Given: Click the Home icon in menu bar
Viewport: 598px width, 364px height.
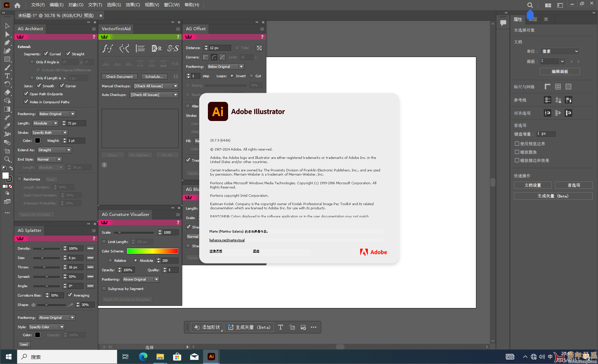Looking at the screenshot, I should pyautogui.click(x=17, y=5).
